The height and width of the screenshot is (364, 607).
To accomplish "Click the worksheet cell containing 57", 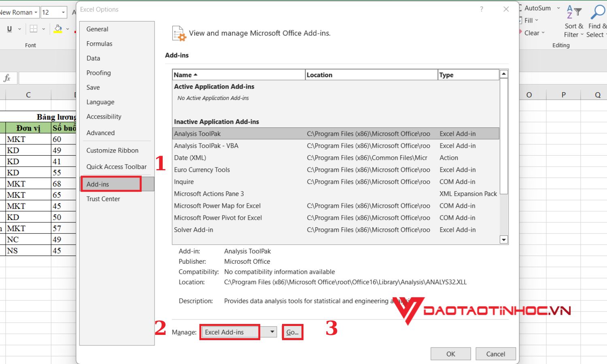I will [x=64, y=228].
